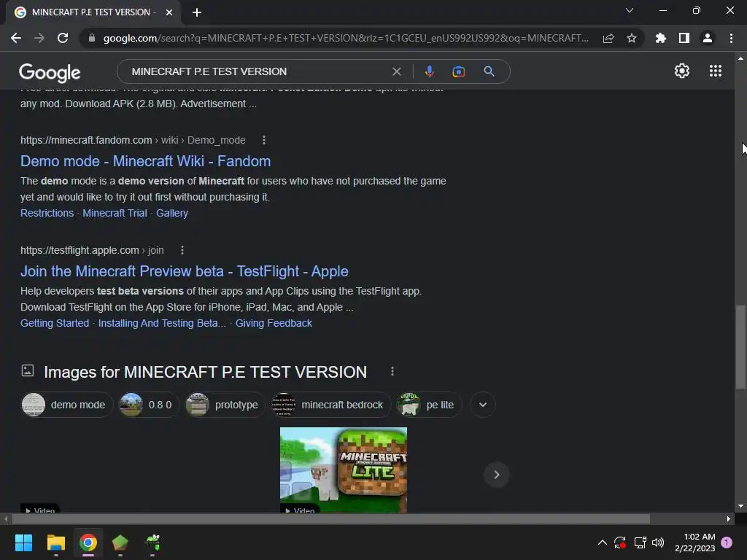The height and width of the screenshot is (560, 747).
Task: Filter images by demo mode chip
Action: (x=66, y=405)
